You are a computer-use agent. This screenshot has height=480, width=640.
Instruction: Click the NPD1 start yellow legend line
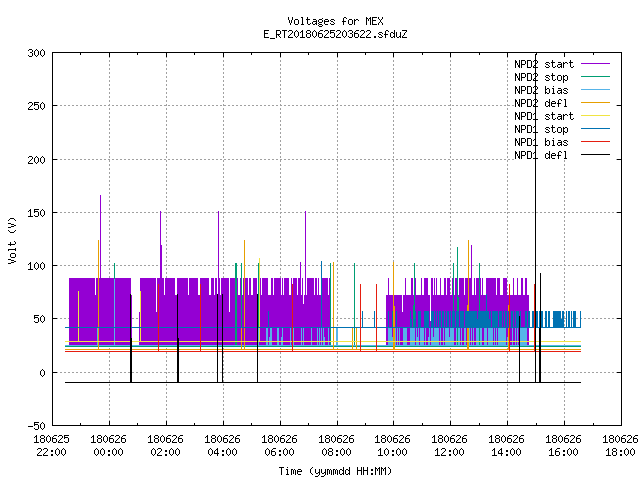pyautogui.click(x=595, y=116)
